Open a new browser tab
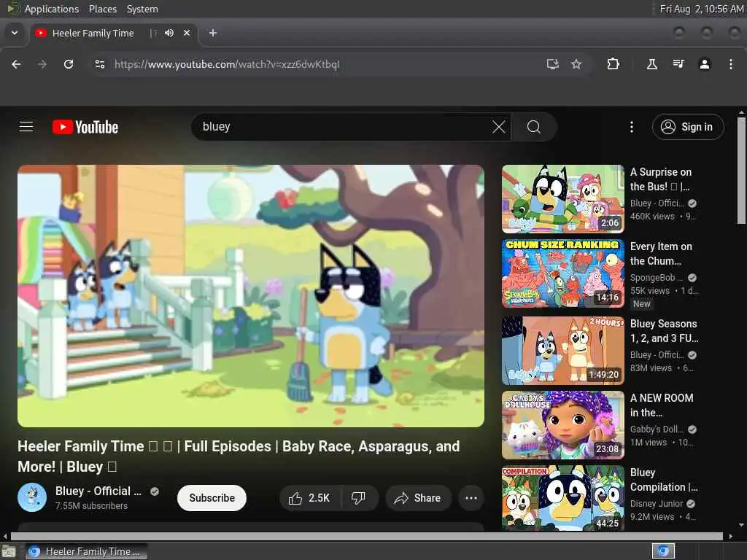747x560 pixels. (x=213, y=33)
